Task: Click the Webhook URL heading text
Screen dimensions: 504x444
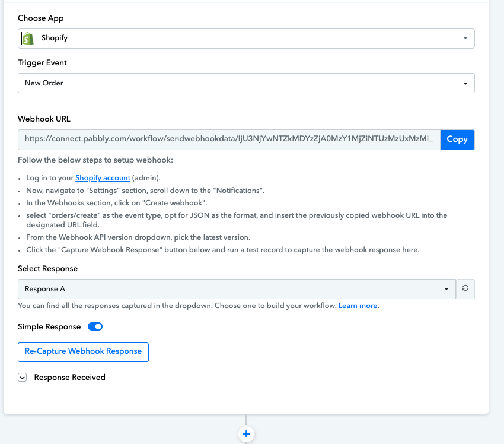Action: point(44,119)
